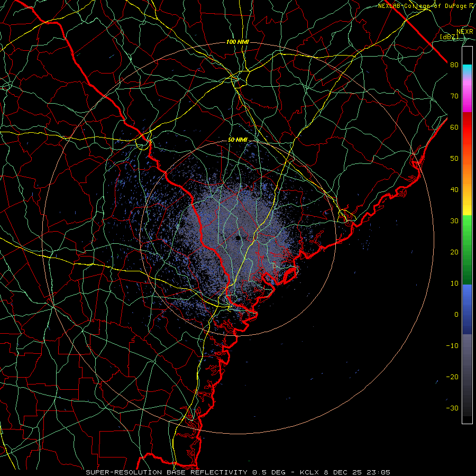Click the '70' value on the color scale
Screen dimensions: 476x476
click(x=454, y=96)
